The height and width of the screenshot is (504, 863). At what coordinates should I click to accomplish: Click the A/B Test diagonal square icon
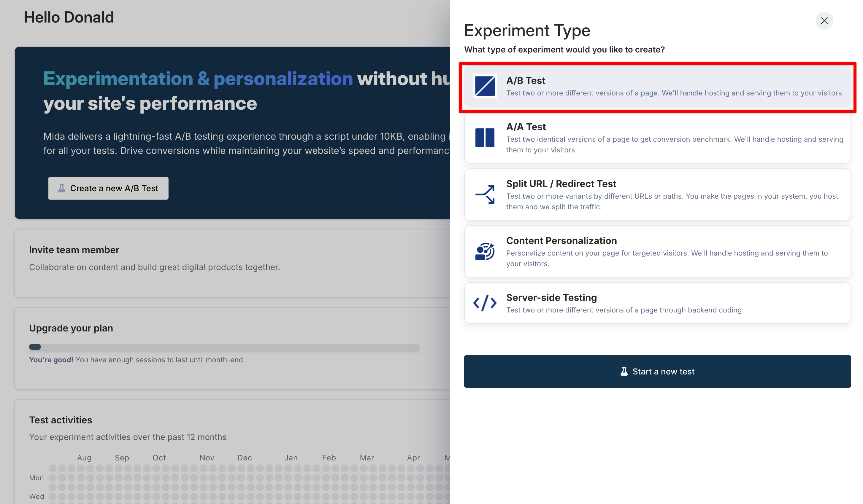[x=485, y=86]
